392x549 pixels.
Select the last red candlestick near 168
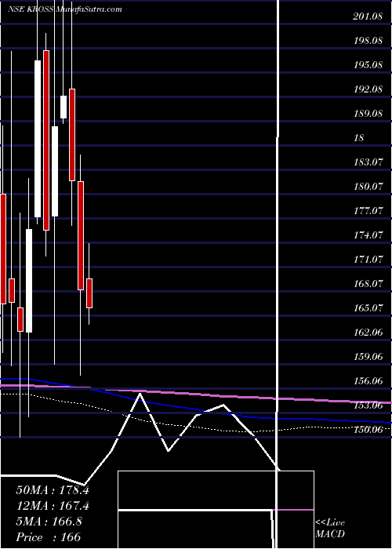pos(89,293)
